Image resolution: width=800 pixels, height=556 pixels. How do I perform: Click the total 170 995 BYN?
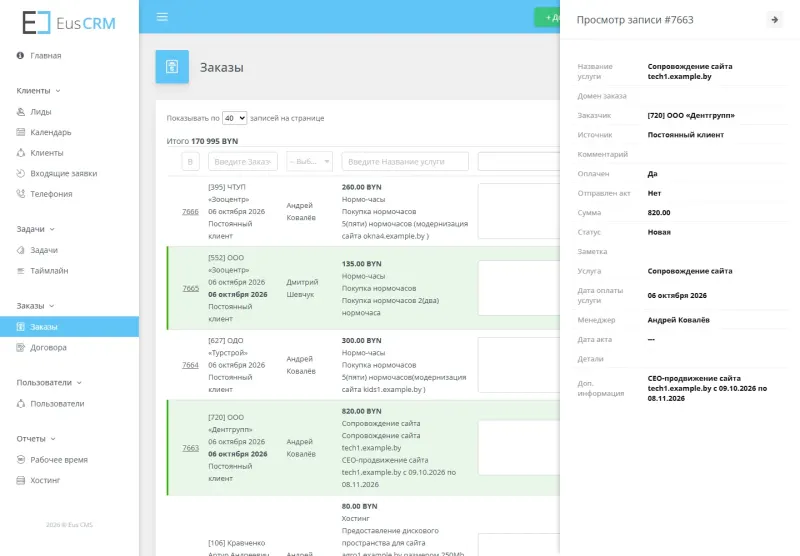214,141
